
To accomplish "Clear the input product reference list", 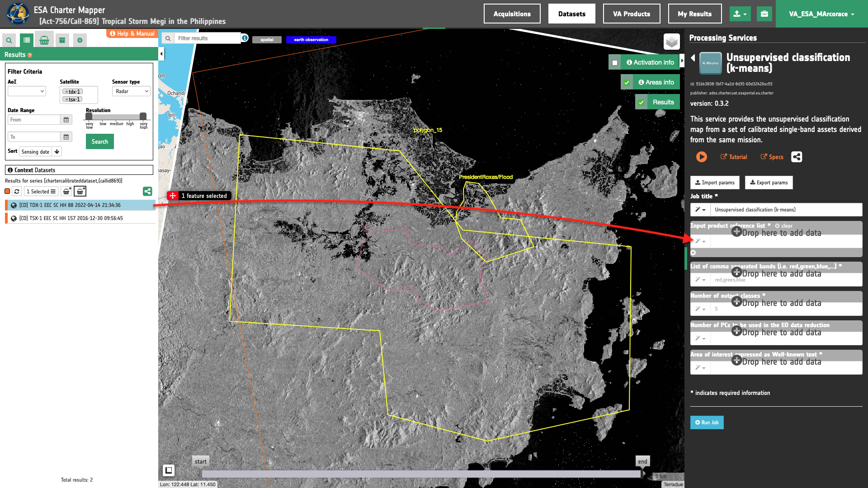I will 784,226.
